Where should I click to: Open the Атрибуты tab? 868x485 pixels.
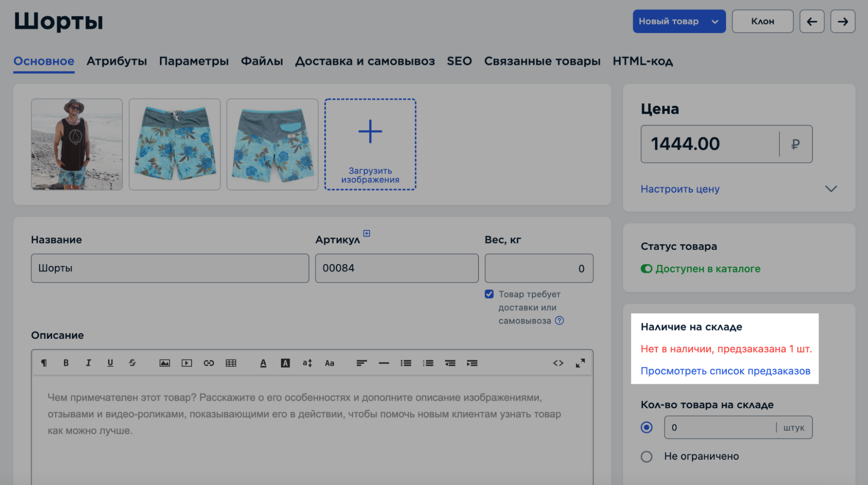tap(117, 61)
